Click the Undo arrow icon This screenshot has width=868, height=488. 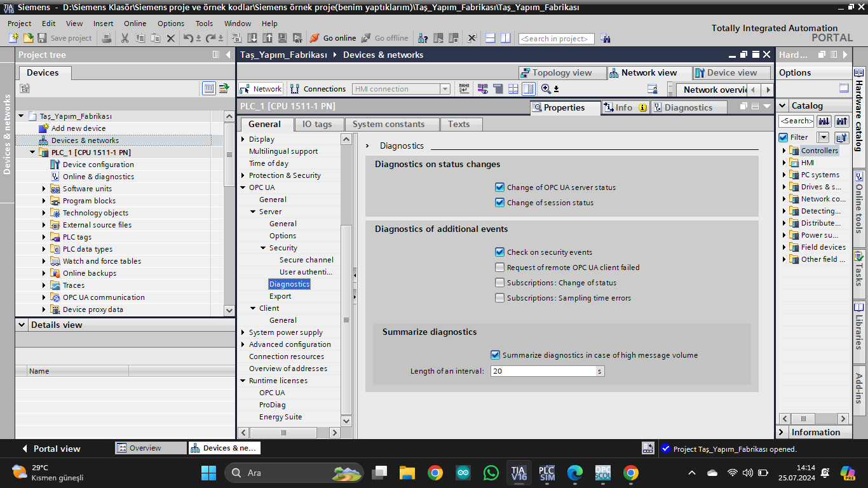click(x=188, y=38)
